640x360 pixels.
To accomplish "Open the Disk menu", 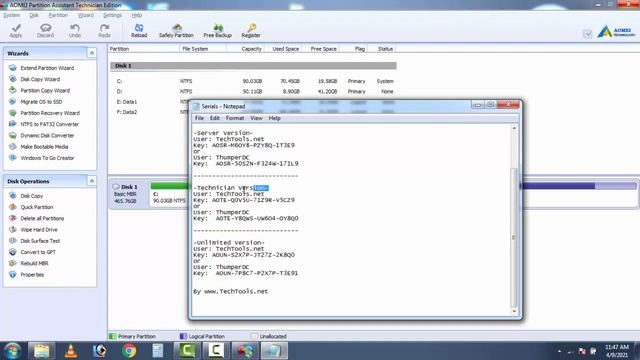I will (x=34, y=15).
